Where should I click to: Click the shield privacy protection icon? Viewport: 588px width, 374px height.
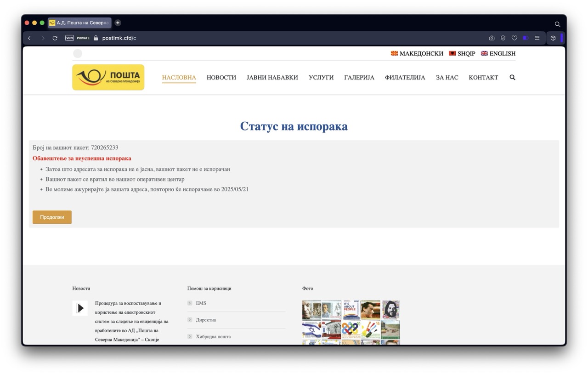point(503,38)
